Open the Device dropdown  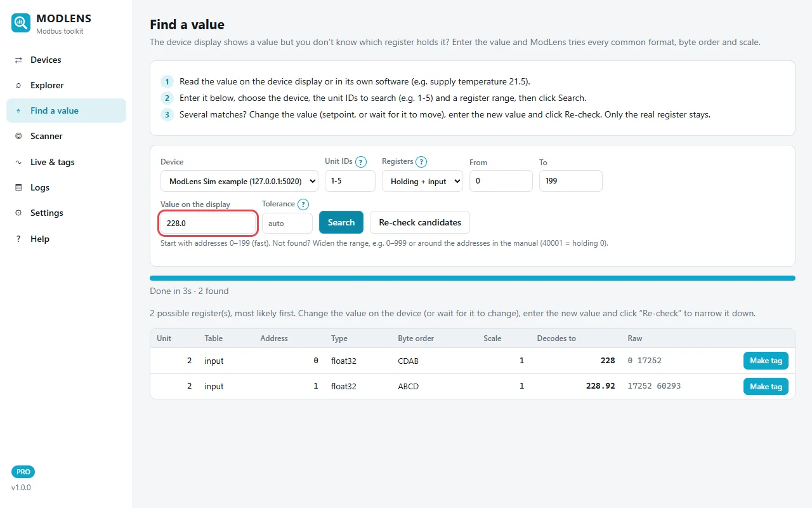[239, 181]
